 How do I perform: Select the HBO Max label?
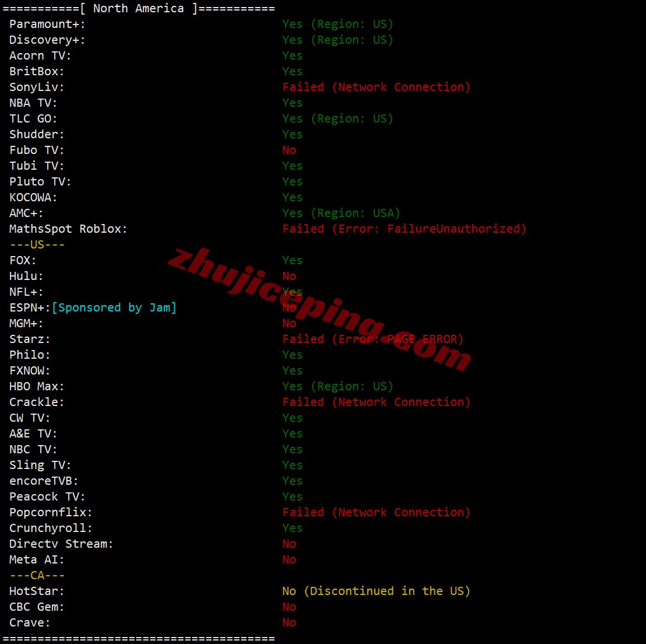(x=37, y=386)
